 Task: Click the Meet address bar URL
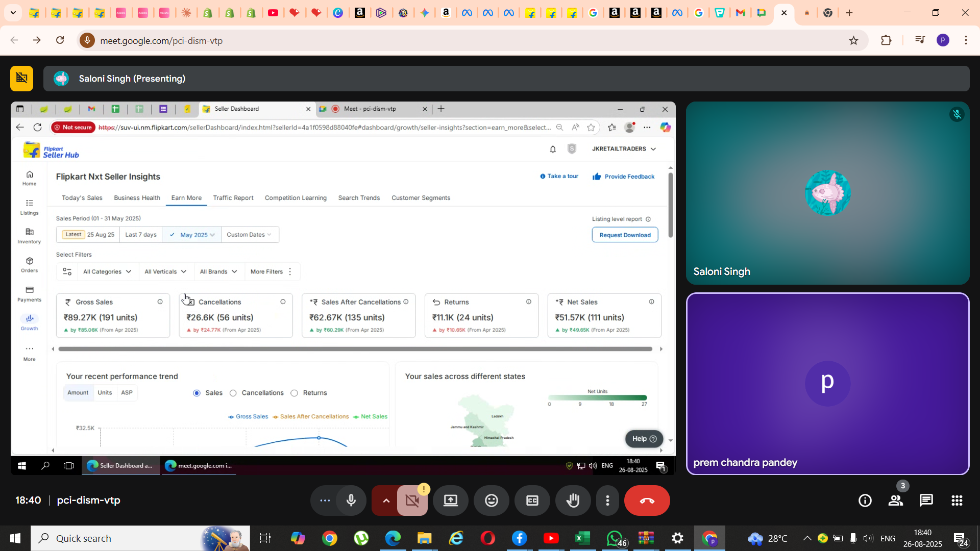(161, 40)
